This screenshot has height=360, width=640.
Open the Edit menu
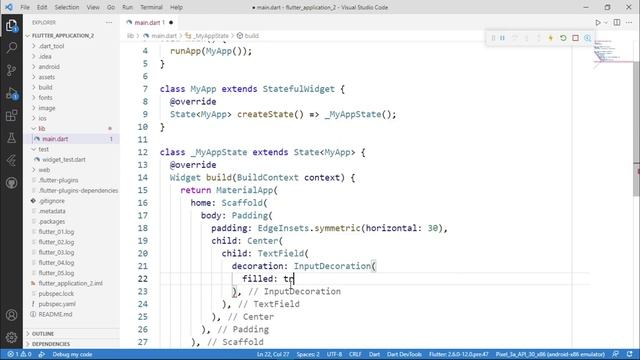(42, 7)
